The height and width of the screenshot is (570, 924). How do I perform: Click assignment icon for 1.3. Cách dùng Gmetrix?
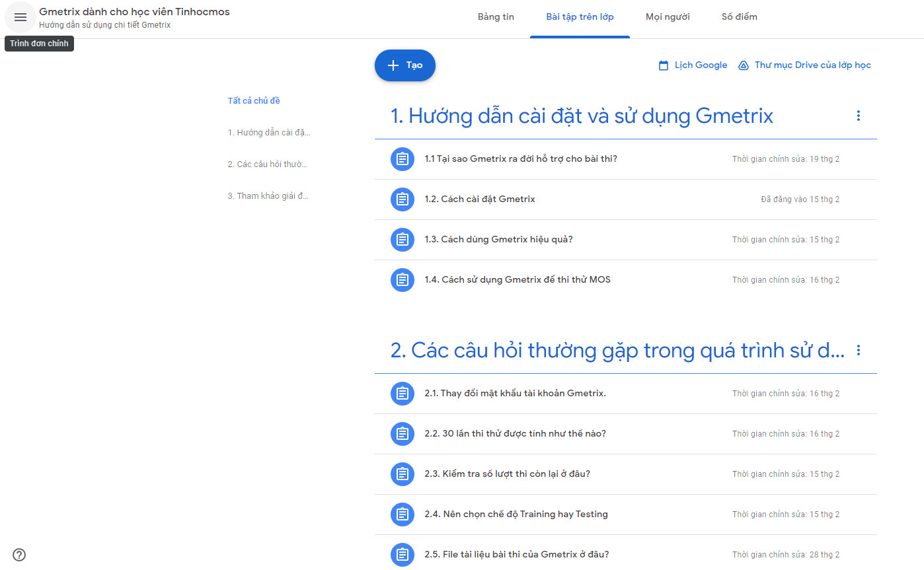403,240
